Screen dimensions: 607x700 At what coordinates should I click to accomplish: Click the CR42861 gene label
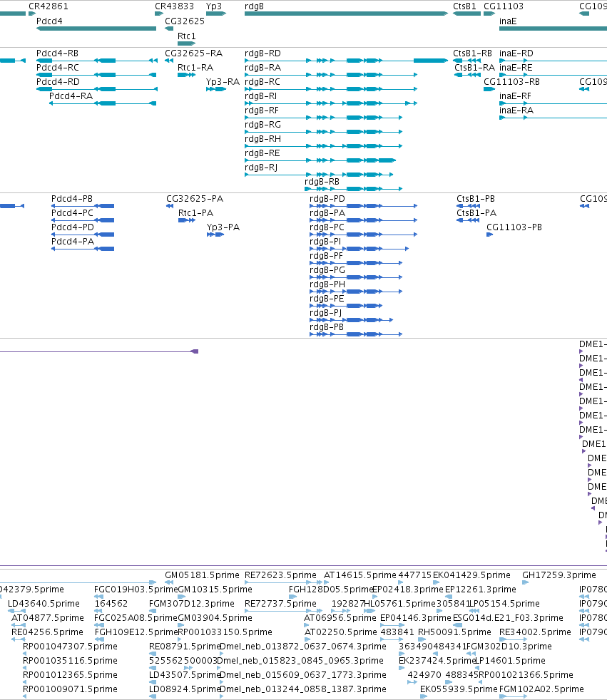(49, 6)
